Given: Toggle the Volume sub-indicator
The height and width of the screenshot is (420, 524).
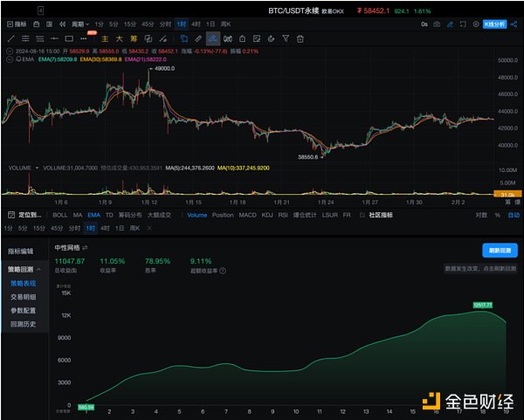Looking at the screenshot, I should tap(196, 215).
